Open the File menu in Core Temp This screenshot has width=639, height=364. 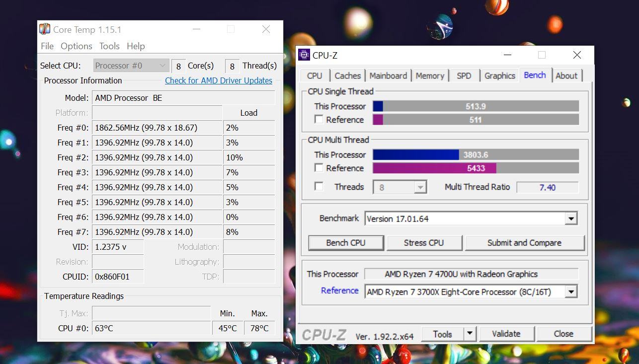(x=47, y=46)
